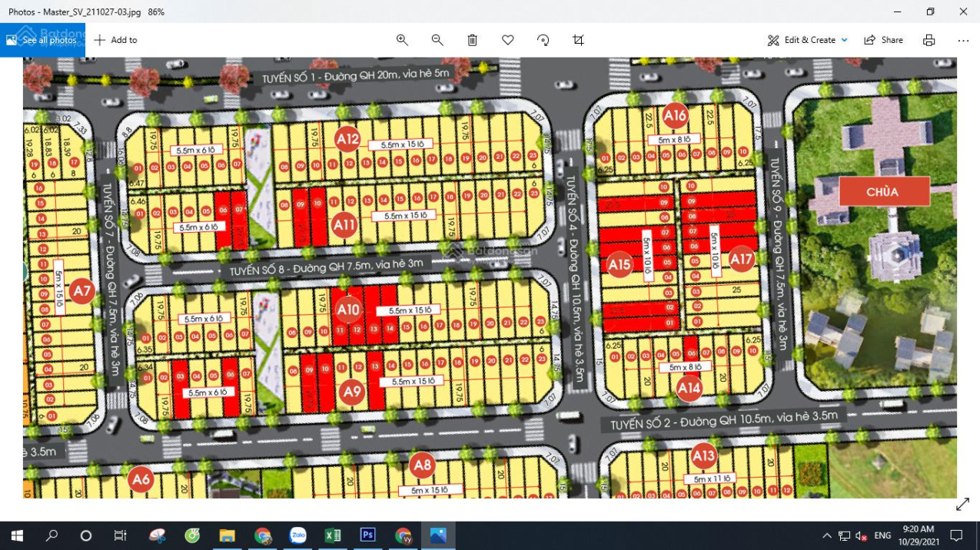Screen dimensions: 980x550
Task: Add photo to favorites with heart icon
Action: pyautogui.click(x=508, y=40)
